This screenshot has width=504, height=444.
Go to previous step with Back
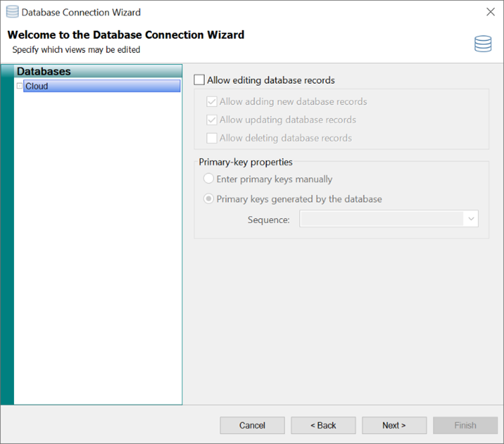[x=323, y=425]
